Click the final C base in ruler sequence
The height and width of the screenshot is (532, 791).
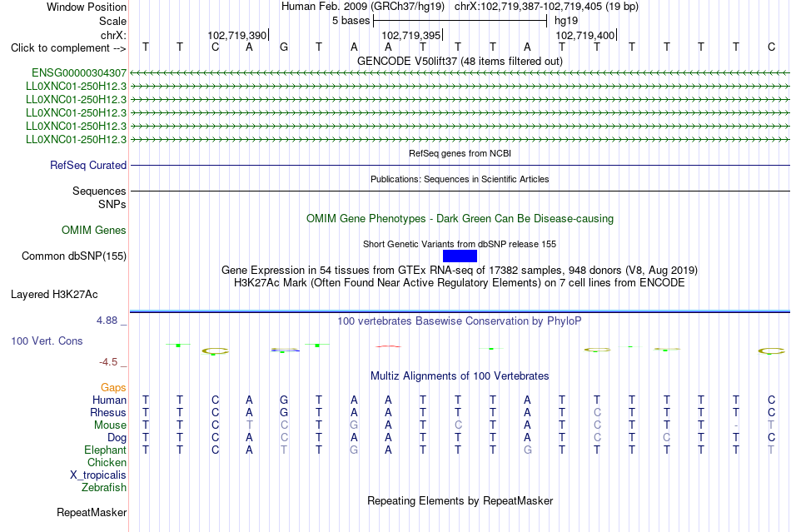pos(771,47)
